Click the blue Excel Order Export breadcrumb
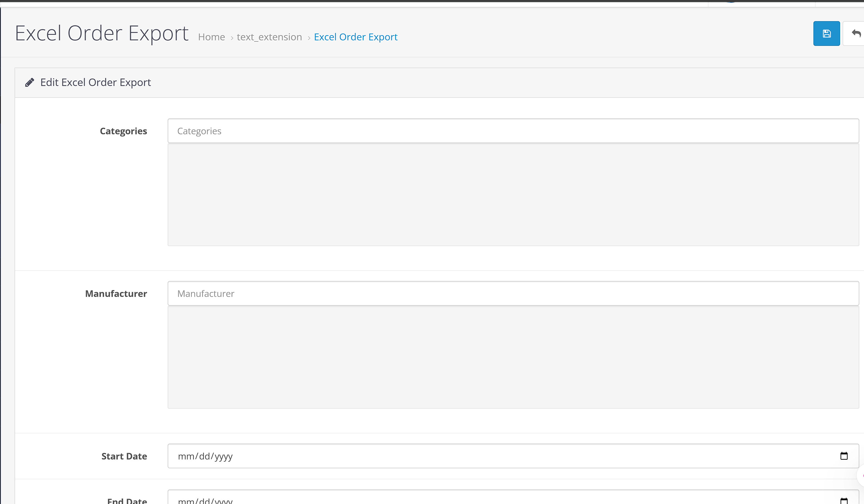 coord(356,37)
